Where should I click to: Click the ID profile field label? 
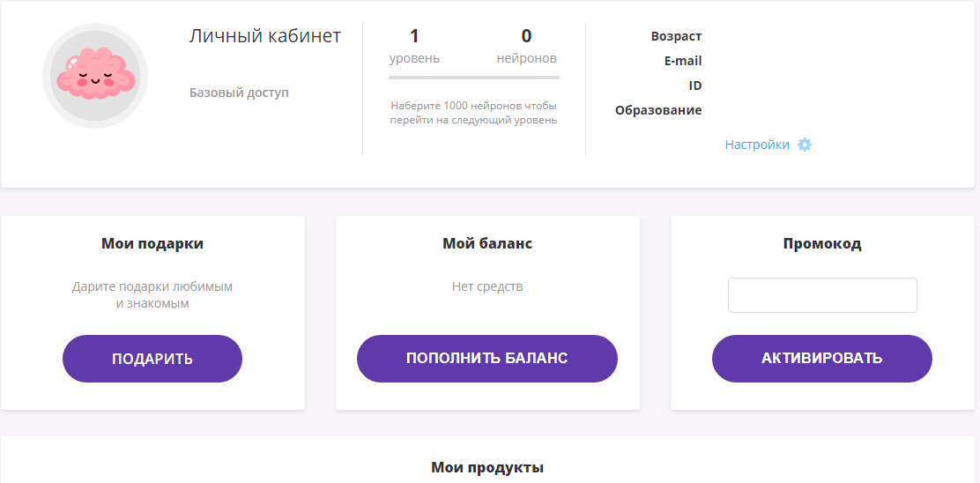click(x=695, y=85)
